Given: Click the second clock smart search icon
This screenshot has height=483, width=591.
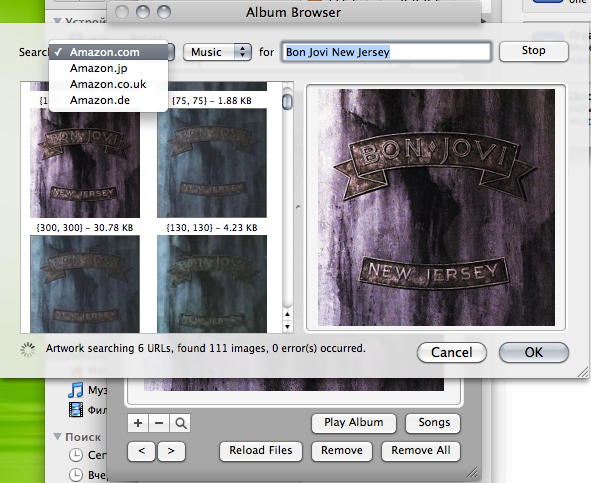Looking at the screenshot, I should pos(76,475).
